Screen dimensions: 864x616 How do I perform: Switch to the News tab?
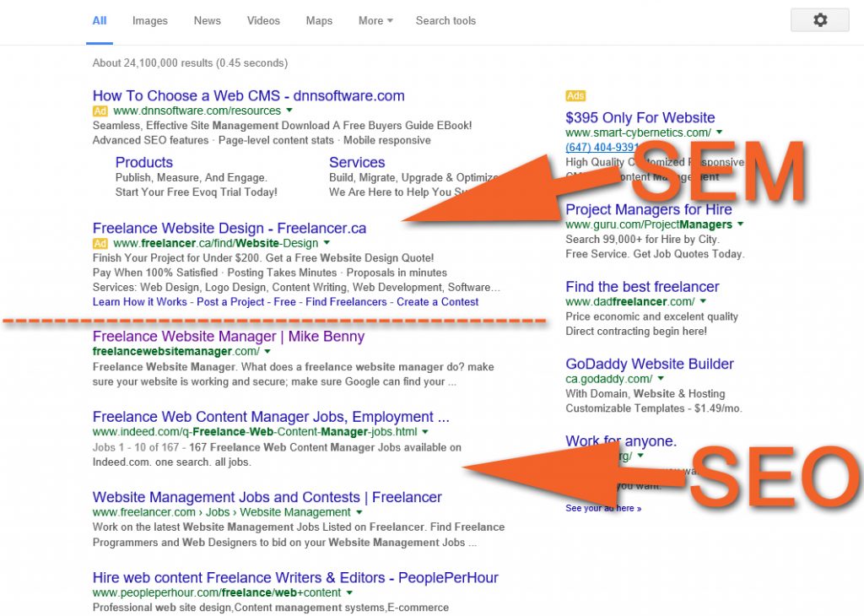tap(208, 21)
